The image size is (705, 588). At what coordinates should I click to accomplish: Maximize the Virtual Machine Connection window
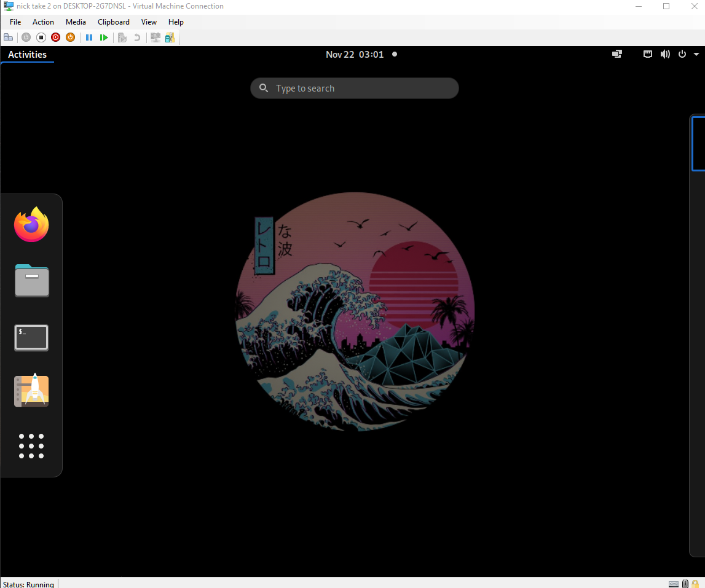(x=666, y=6)
